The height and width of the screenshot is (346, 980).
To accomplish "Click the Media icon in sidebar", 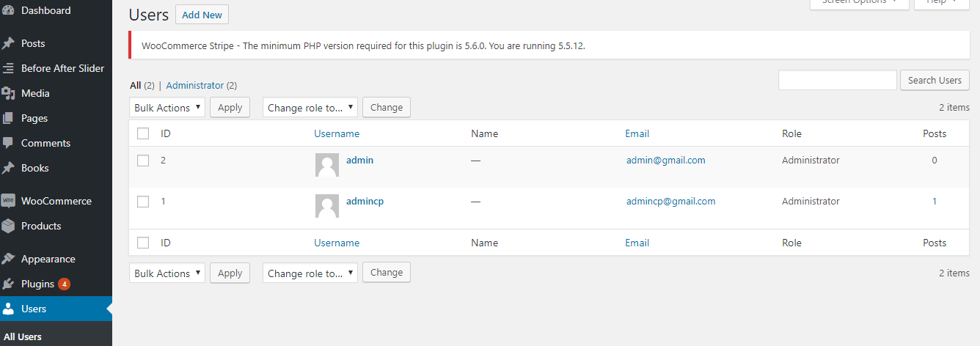I will point(9,93).
